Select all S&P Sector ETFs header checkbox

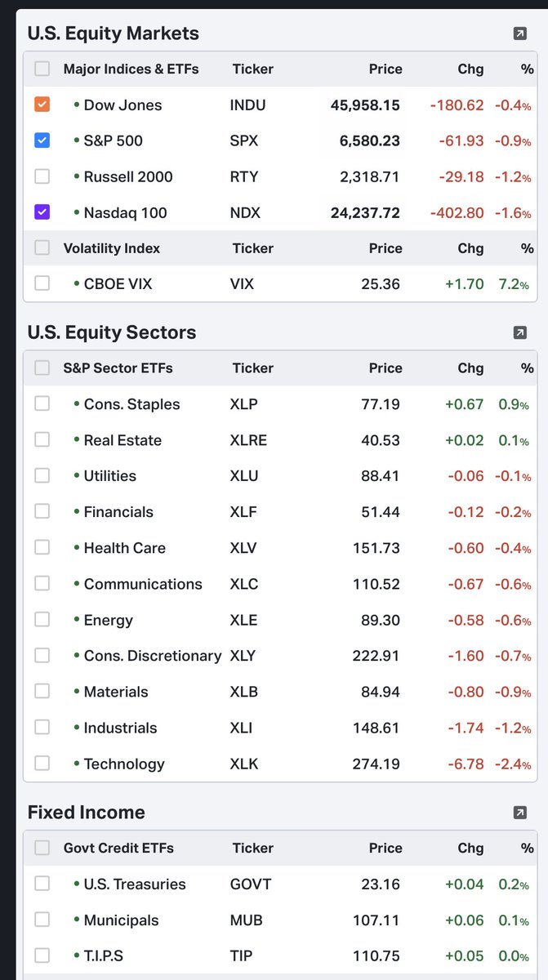42,368
